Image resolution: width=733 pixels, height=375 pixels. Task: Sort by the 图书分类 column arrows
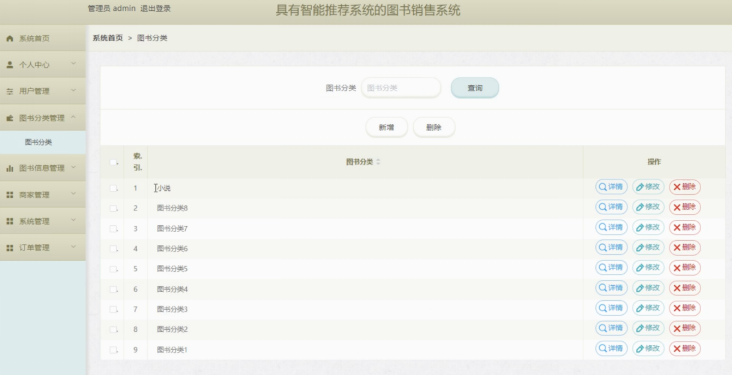[x=378, y=162]
